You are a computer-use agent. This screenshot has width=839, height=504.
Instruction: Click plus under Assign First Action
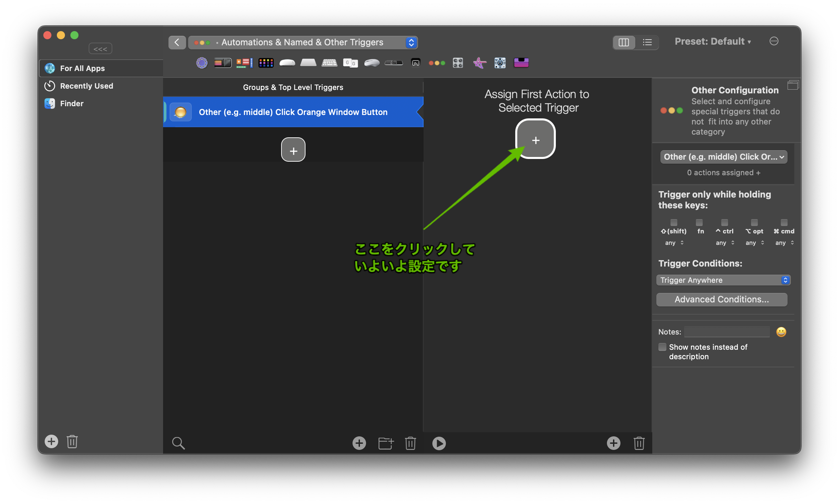535,139
